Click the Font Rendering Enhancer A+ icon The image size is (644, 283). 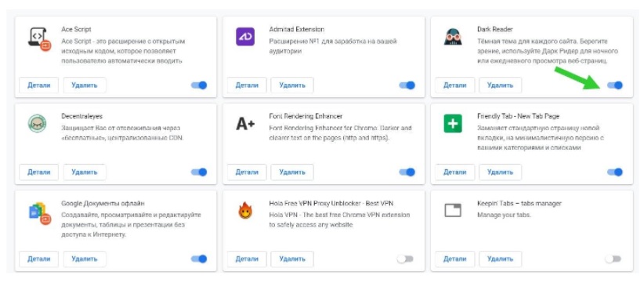tap(245, 124)
